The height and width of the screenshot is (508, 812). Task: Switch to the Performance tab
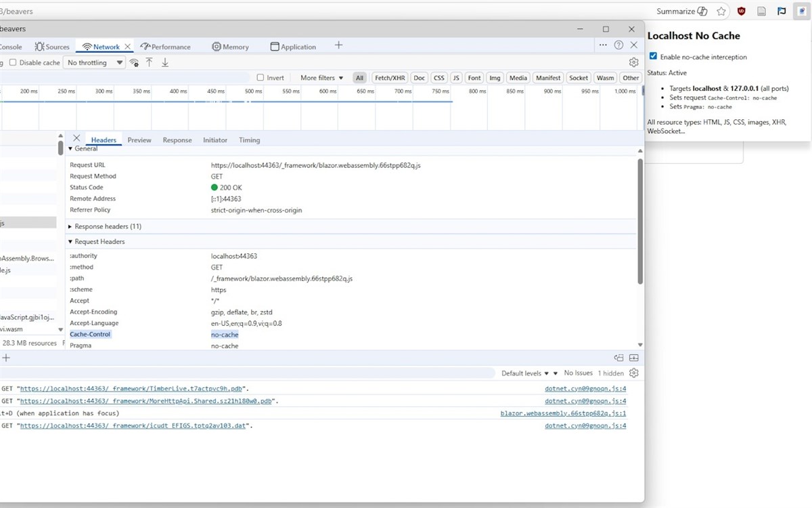pyautogui.click(x=166, y=47)
